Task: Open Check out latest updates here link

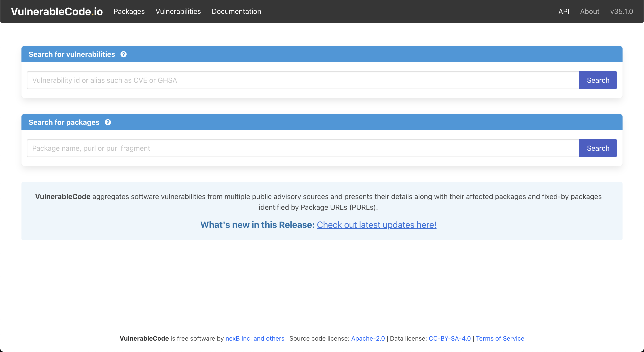Action: point(377,225)
